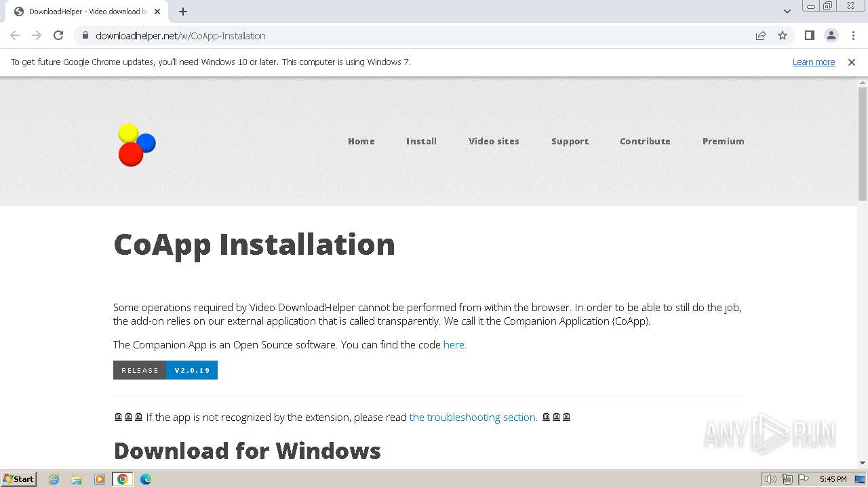Click the 'CoApp Installation' heading
This screenshot has width=868, height=488.
[x=254, y=244]
